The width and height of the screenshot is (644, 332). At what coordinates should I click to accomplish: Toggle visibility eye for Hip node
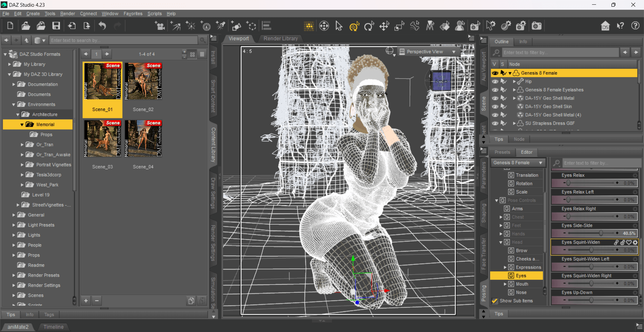click(495, 81)
